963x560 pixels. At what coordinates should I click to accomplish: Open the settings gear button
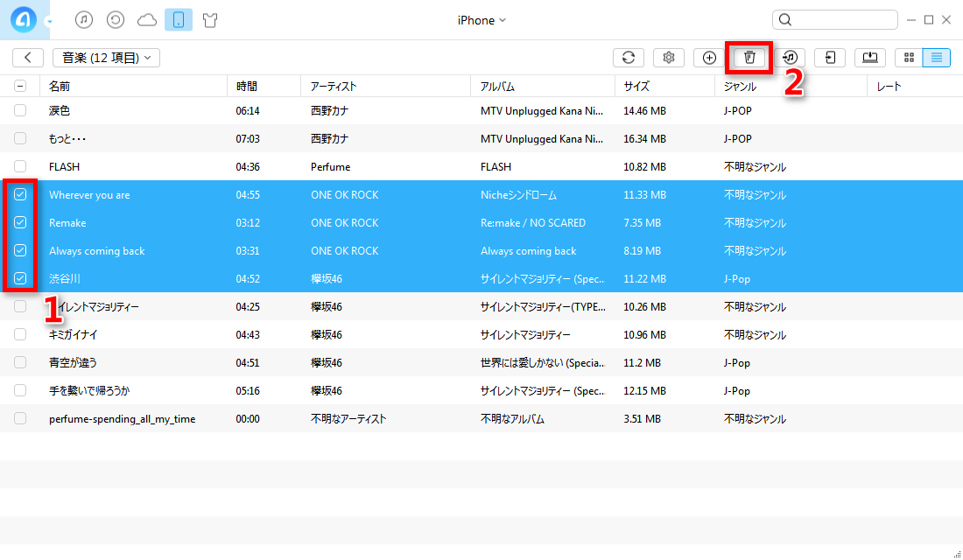pos(669,58)
